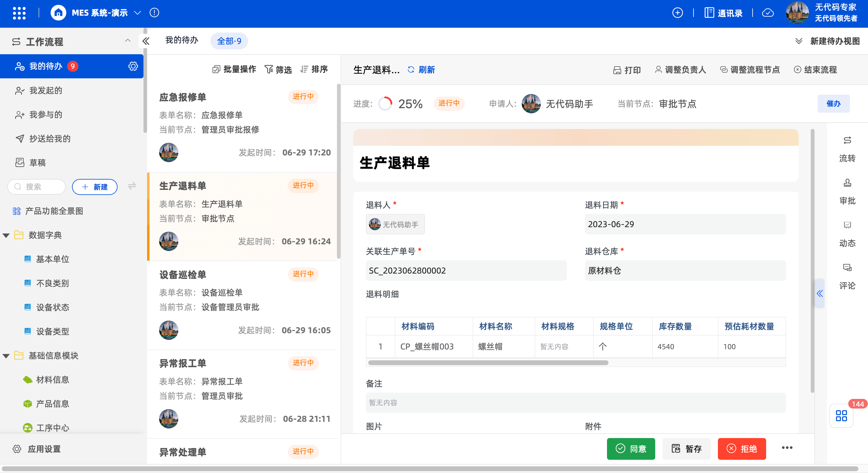Click the green 同意 approve button

[x=631, y=449]
